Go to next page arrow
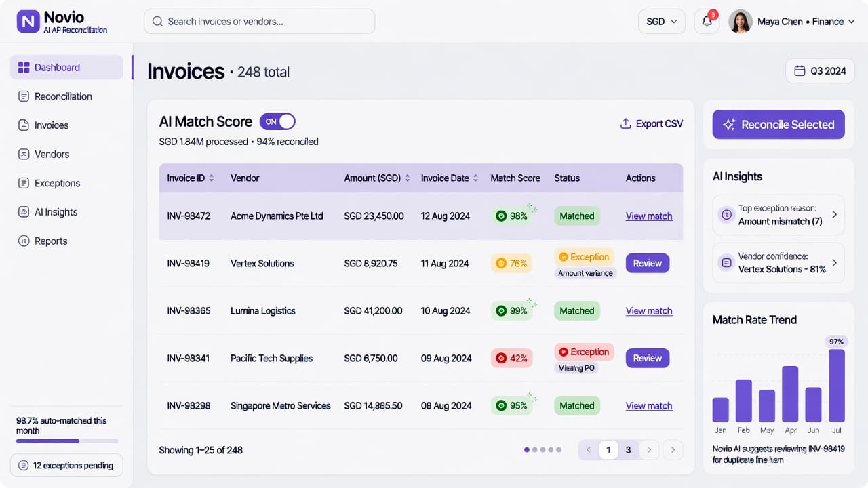 coord(650,450)
